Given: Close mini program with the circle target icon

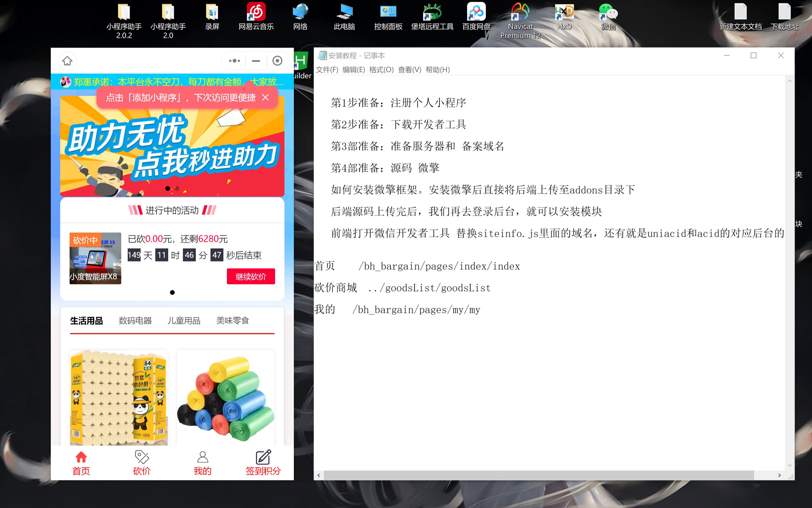Looking at the screenshot, I should (x=277, y=61).
